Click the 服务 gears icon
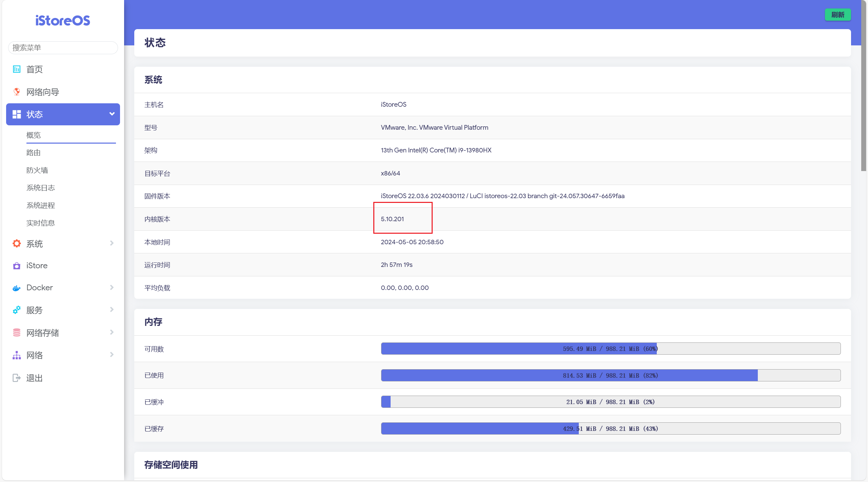The height and width of the screenshot is (482, 868). click(16, 310)
